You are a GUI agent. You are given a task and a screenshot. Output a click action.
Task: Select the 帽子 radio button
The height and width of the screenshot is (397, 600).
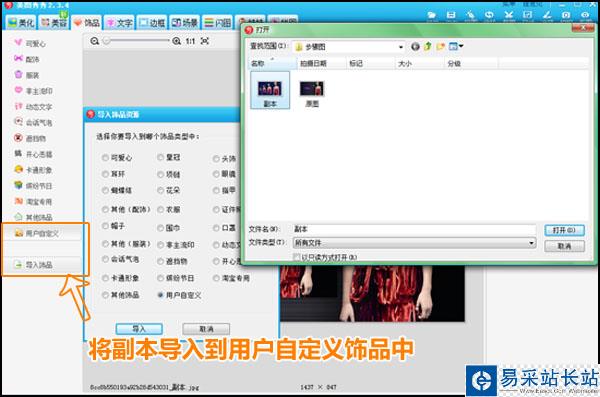[x=105, y=226]
